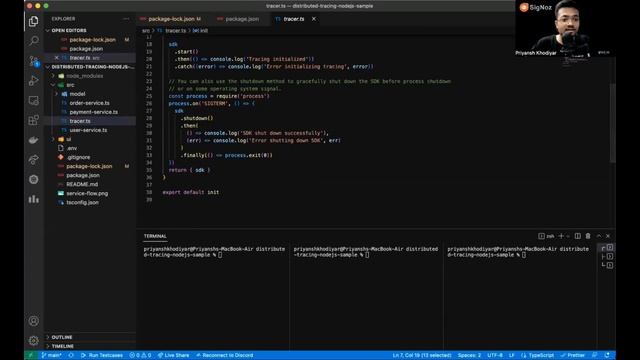Split the terminal panel
This screenshot has width=640, height=360.
pos(578,236)
